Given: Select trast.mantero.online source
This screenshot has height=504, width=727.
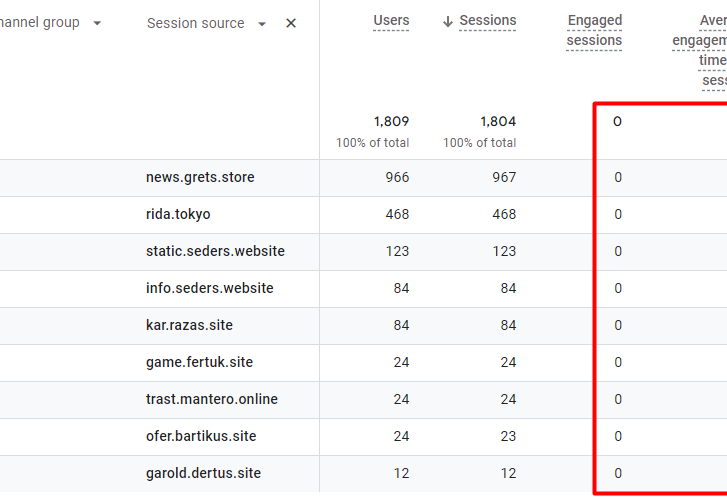Looking at the screenshot, I should tap(212, 399).
